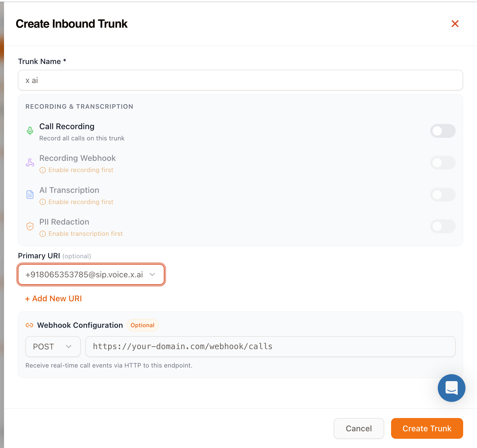Click the 'Record all calls on this trunk' text
The width and height of the screenshot is (477, 448).
click(x=82, y=138)
